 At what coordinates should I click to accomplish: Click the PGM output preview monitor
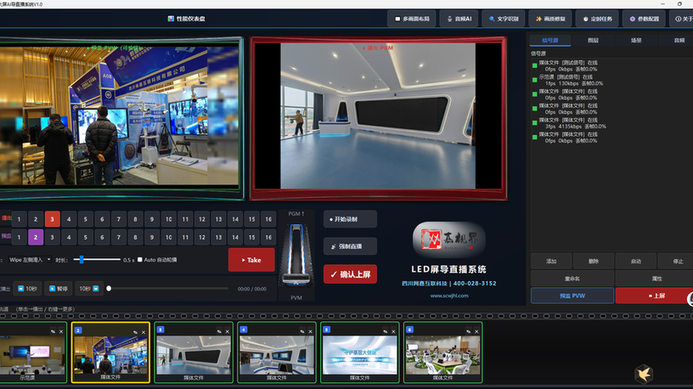click(x=378, y=118)
